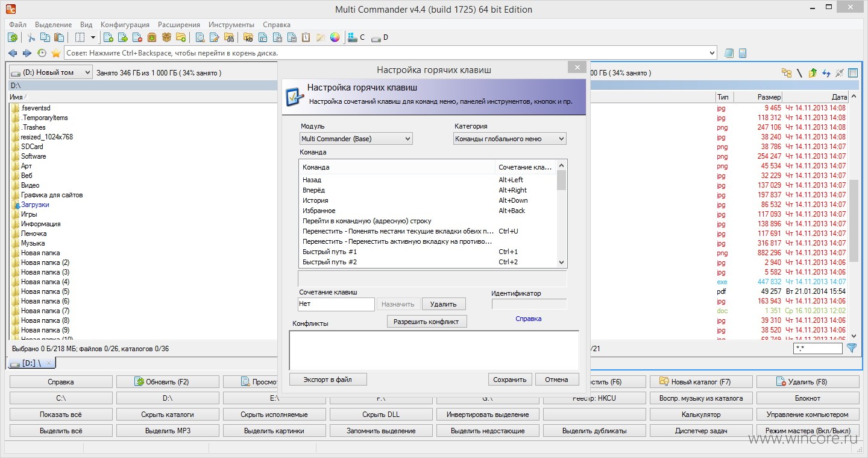This screenshot has height=458, width=868.
Task: Click the blue forward arrow navigation icon
Action: point(27,53)
